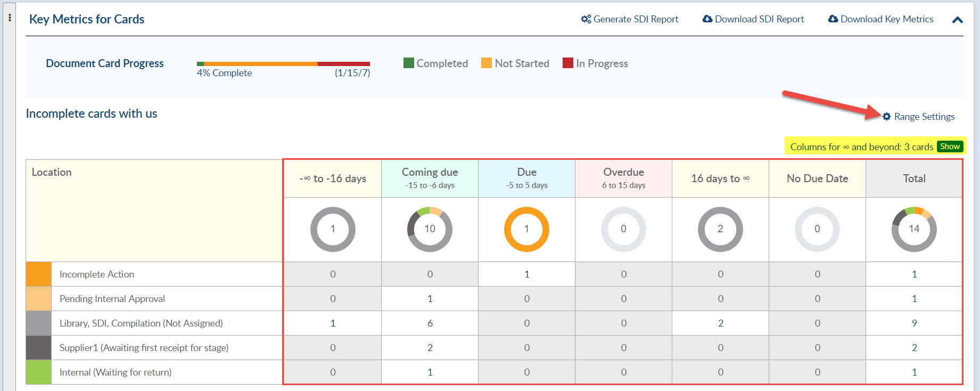Click the Due -5 to 5 days header
This screenshot has width=980, height=391.
coord(526,178)
